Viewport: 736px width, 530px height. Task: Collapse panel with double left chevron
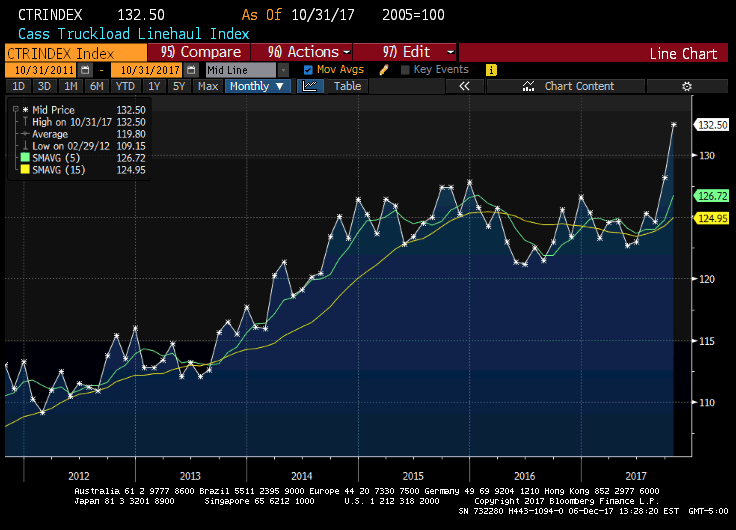coord(464,86)
